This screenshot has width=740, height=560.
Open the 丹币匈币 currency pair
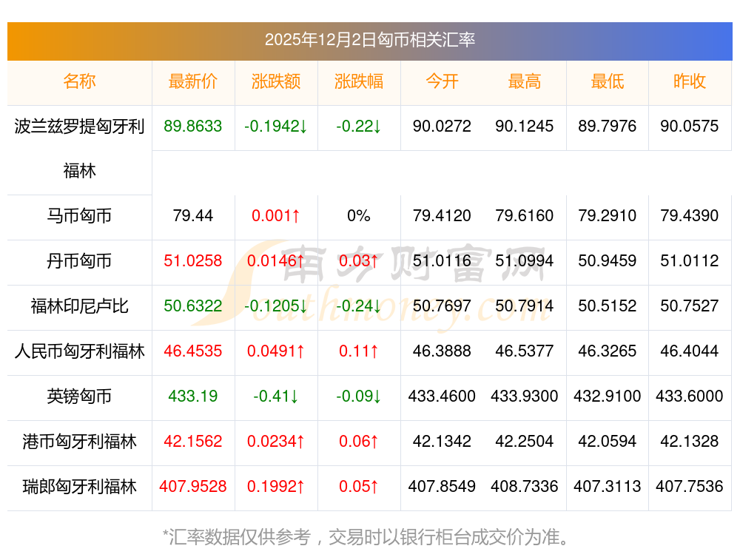79,261
